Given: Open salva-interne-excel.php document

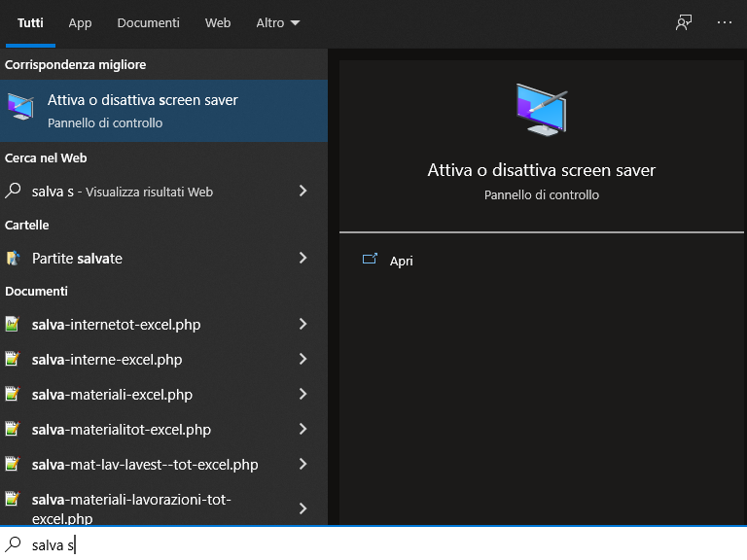Looking at the screenshot, I should [x=163, y=359].
